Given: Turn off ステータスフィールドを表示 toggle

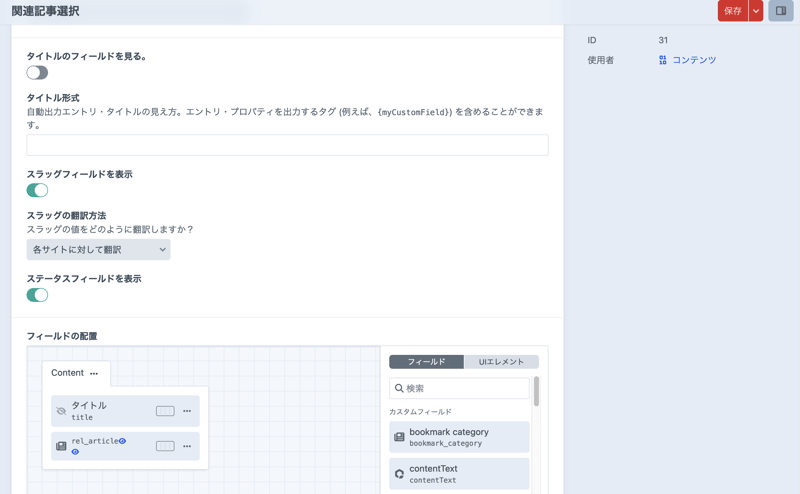Looking at the screenshot, I should point(37,295).
